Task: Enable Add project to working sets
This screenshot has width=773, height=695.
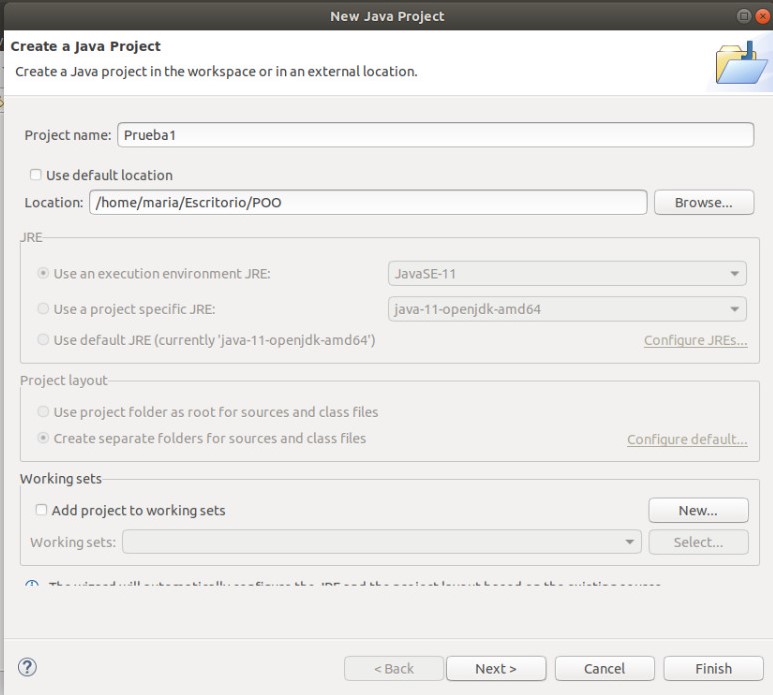Action: [x=41, y=510]
